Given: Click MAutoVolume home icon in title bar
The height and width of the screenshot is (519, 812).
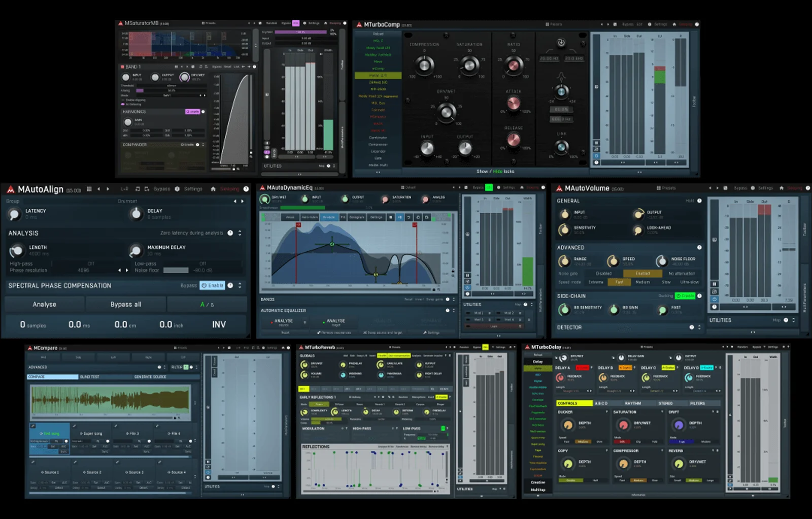Looking at the screenshot, I should [782, 188].
